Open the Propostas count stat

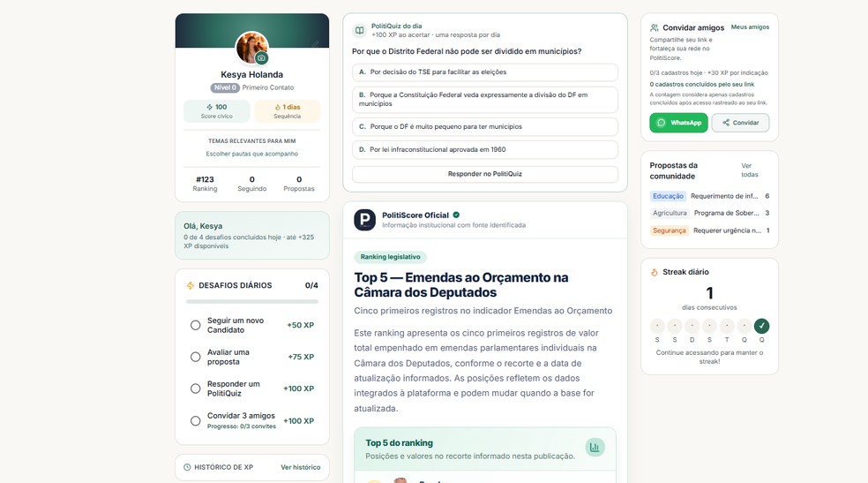tap(299, 184)
